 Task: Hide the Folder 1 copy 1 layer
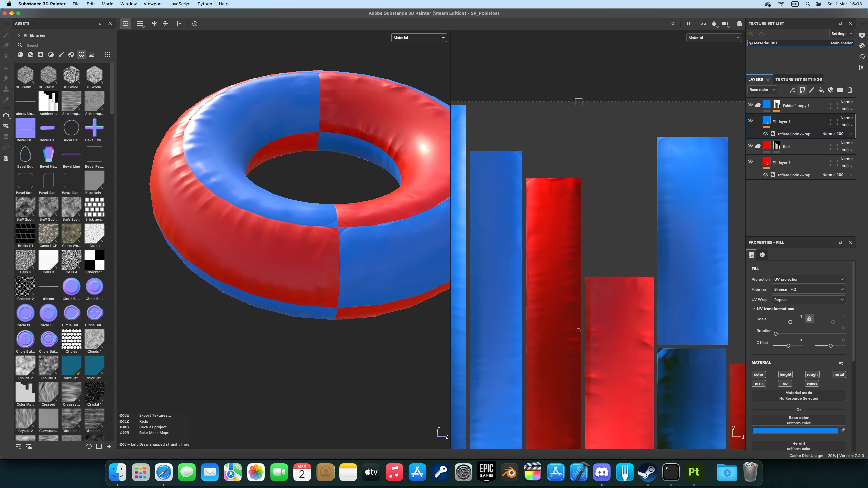[x=750, y=104]
